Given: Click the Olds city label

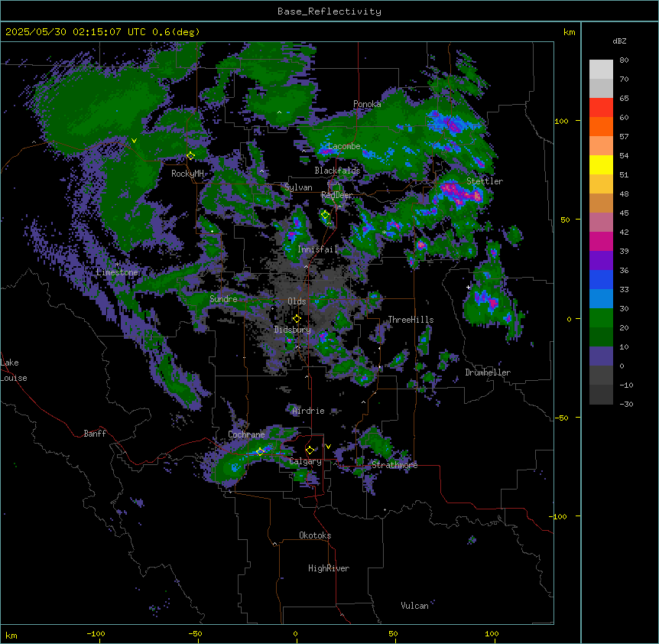Looking at the screenshot, I should tap(297, 301).
